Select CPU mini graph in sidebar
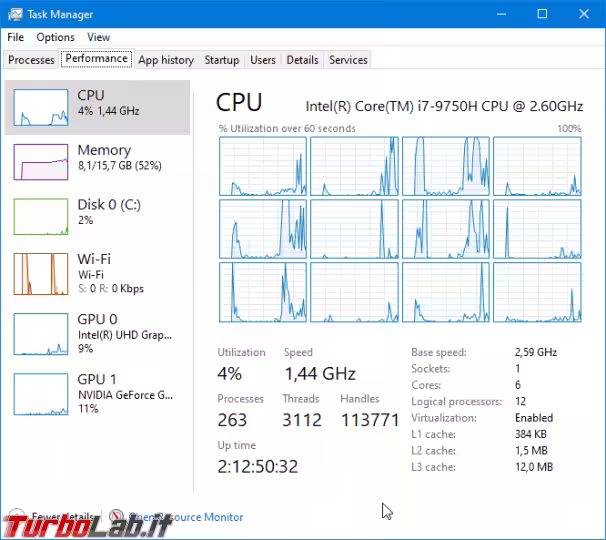Screen dimensions: 606x540 41,107
